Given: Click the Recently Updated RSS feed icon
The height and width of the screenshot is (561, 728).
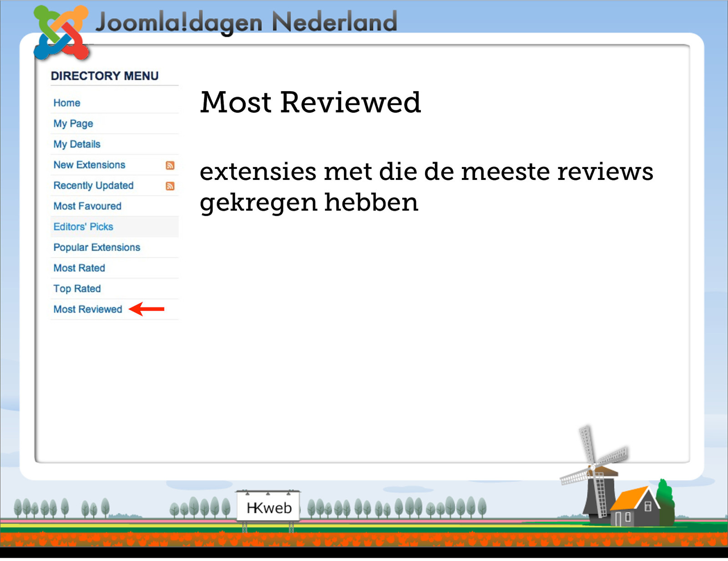Looking at the screenshot, I should 170,186.
